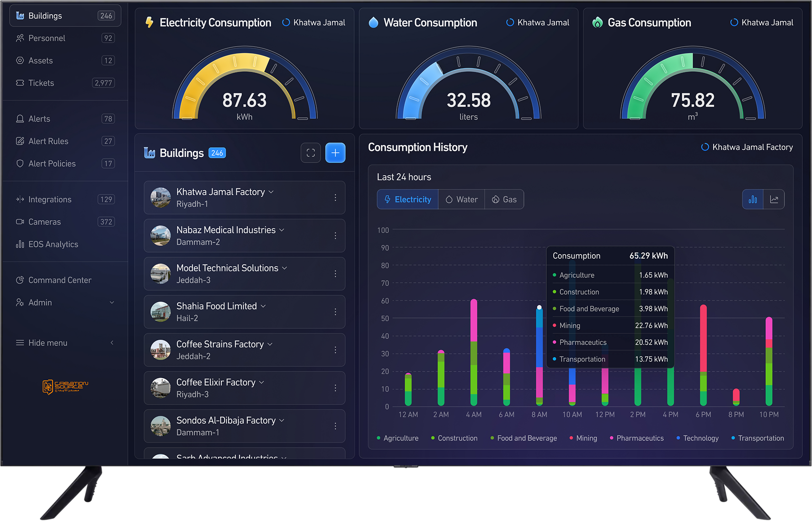The width and height of the screenshot is (812, 521).
Task: Toggle Transportation series in chart legend
Action: click(x=758, y=438)
